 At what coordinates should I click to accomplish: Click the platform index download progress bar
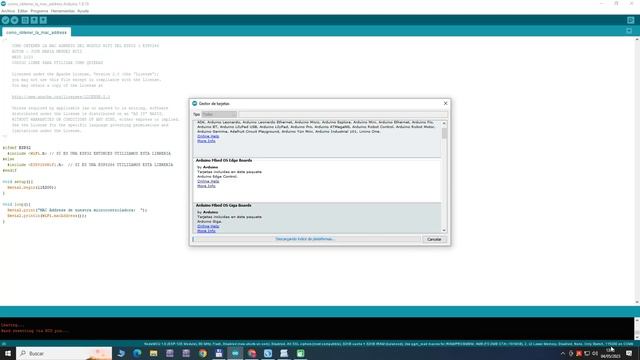(x=306, y=239)
